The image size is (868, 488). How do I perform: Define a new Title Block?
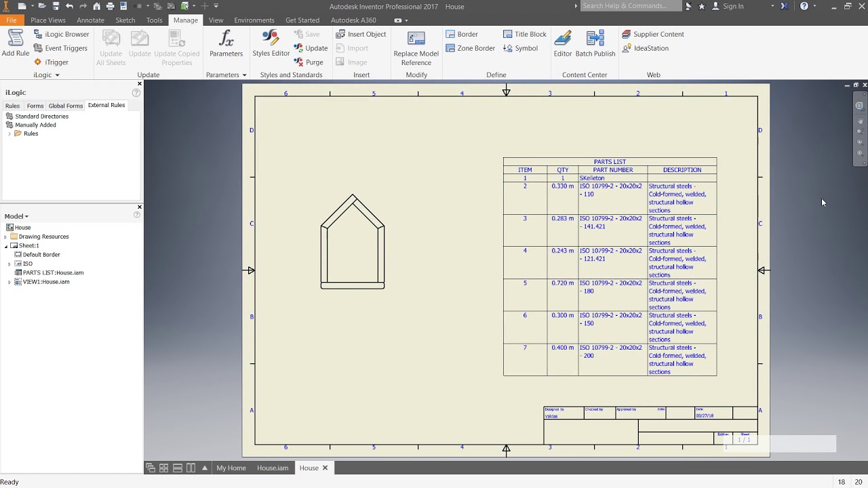coord(525,34)
